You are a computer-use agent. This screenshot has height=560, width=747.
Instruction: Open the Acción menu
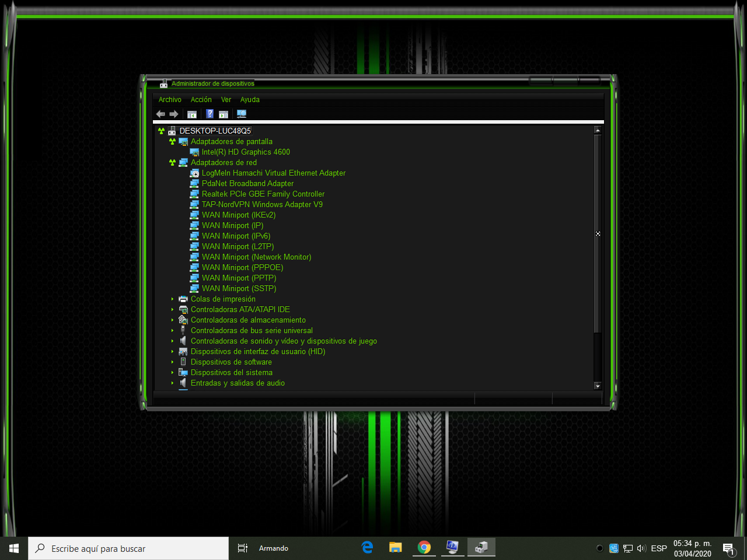201,100
